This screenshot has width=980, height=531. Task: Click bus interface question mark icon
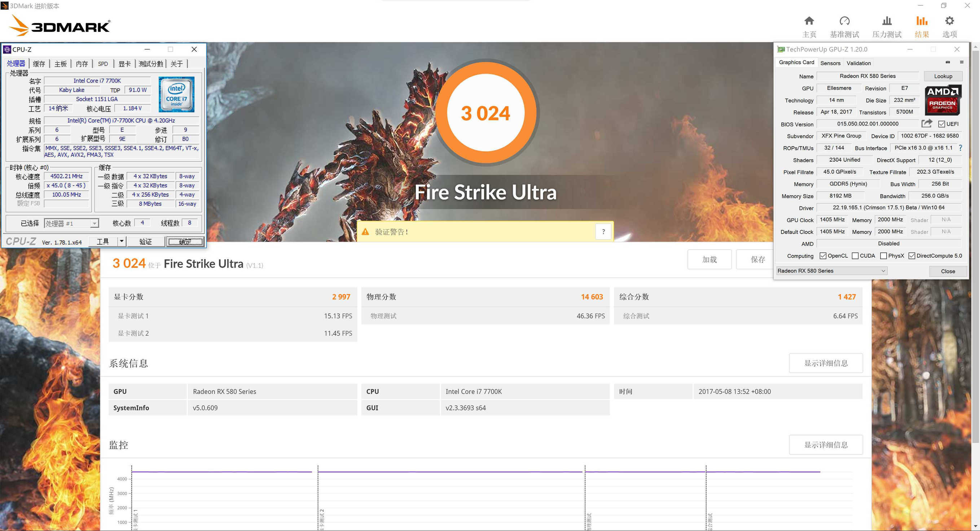click(x=961, y=148)
